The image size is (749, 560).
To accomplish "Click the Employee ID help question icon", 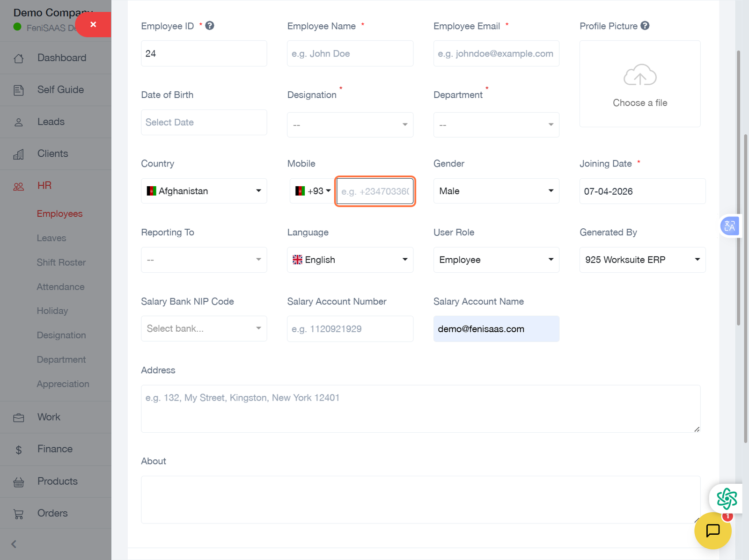I will (210, 26).
